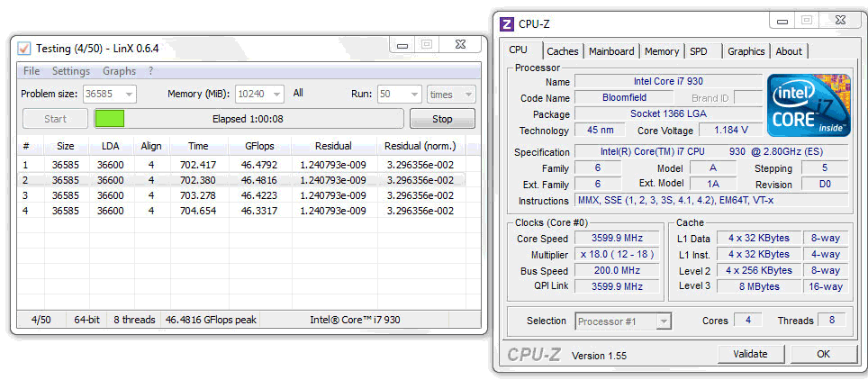Click the Level 2 4 x 256 KBytes value

758,270
